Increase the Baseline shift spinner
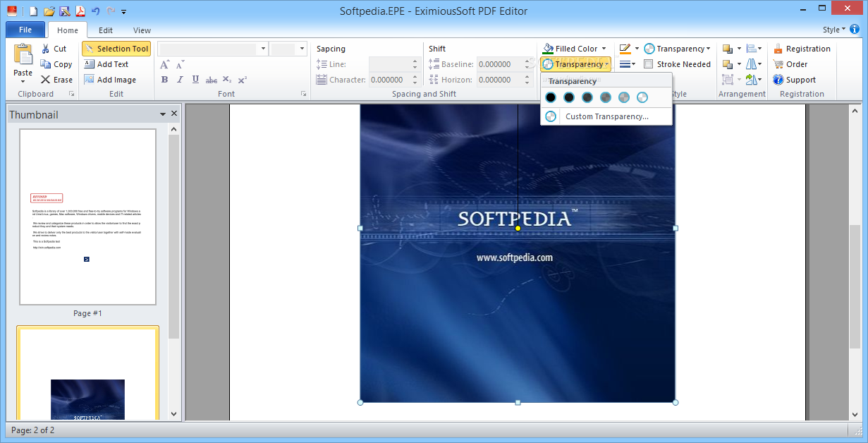 (x=528, y=61)
